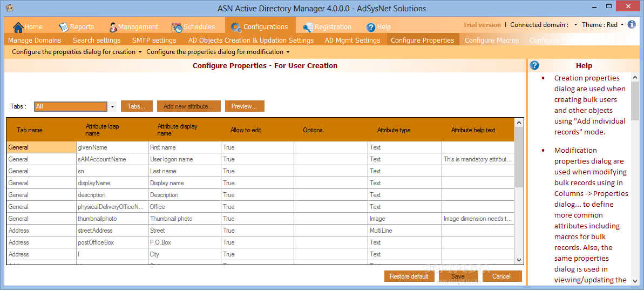The height and width of the screenshot is (291, 644).
Task: Switch to the SMTP settings tab
Action: tap(154, 40)
